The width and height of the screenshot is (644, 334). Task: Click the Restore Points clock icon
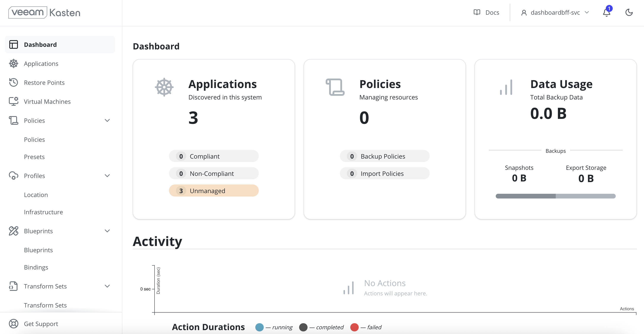(x=14, y=82)
